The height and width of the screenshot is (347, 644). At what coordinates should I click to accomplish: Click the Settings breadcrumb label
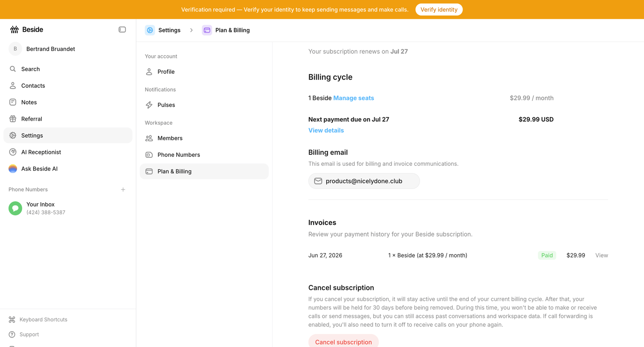[170, 30]
